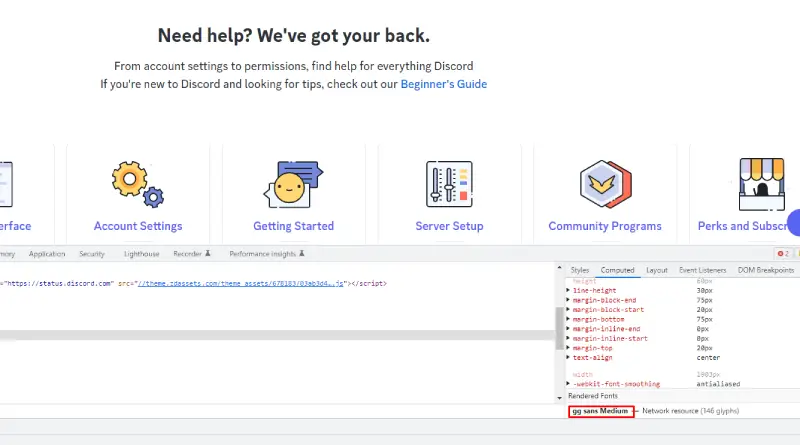Viewport: 800px width, 445px height.
Task: Click the Account Settings gears icon
Action: 138,184
